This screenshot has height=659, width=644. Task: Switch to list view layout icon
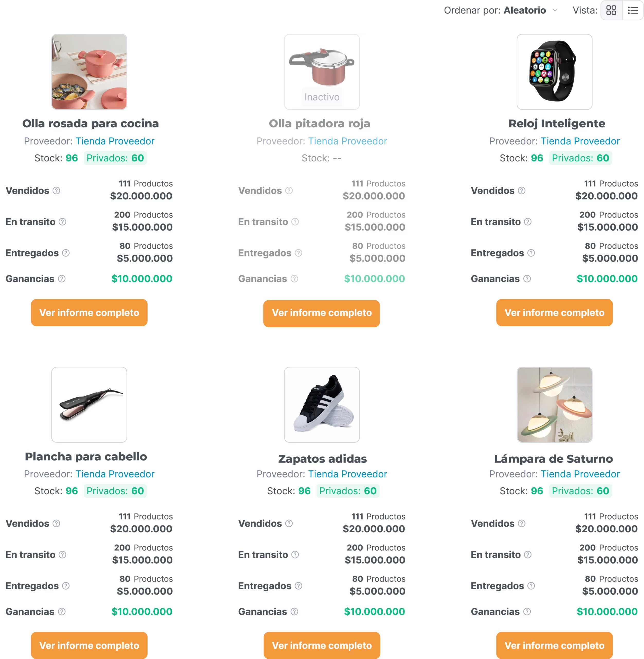click(x=632, y=11)
